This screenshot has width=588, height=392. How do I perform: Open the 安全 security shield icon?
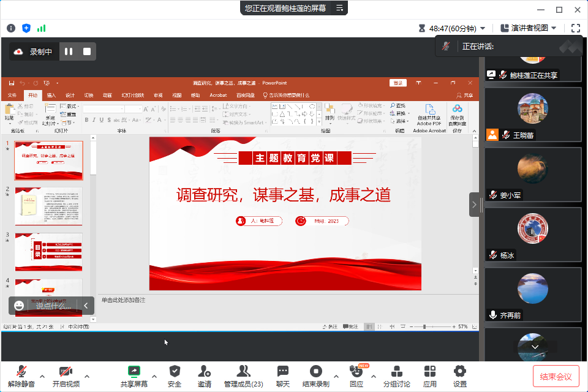[175, 371]
